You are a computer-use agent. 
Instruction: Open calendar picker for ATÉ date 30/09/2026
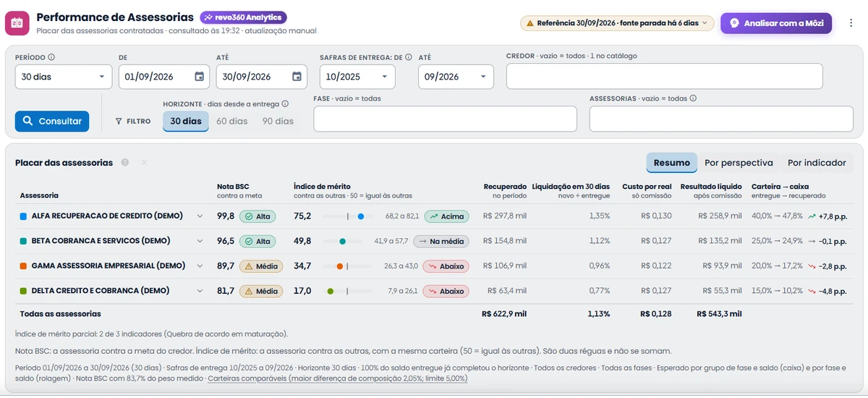[297, 77]
